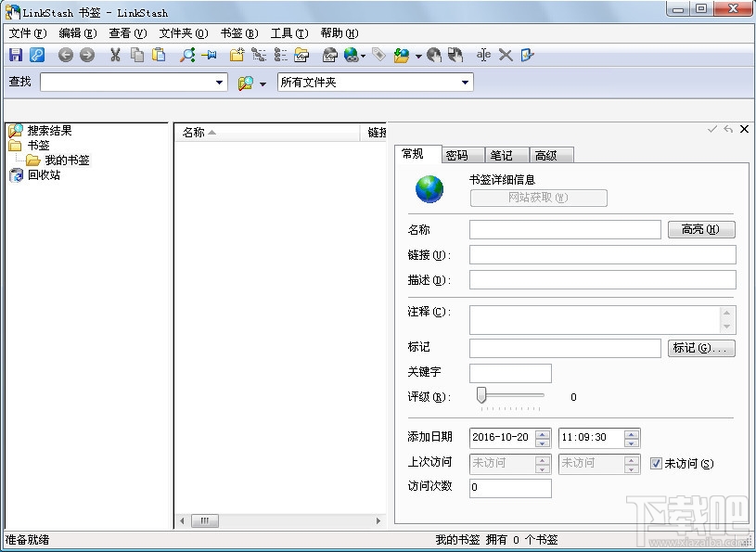756x552 pixels.
Task: Toggle the 未访问 checkbox
Action: tap(656, 463)
